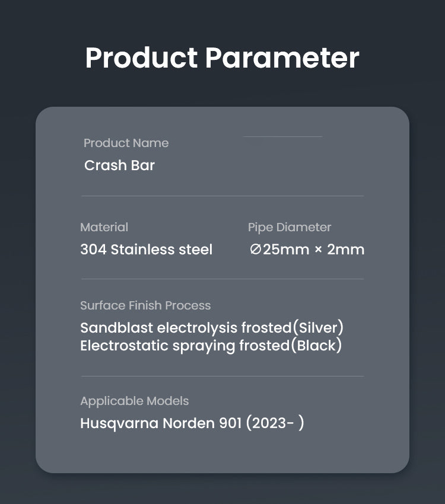This screenshot has width=445, height=504.
Task: Click the Electrostatic spraying frosted line
Action: click(184, 346)
